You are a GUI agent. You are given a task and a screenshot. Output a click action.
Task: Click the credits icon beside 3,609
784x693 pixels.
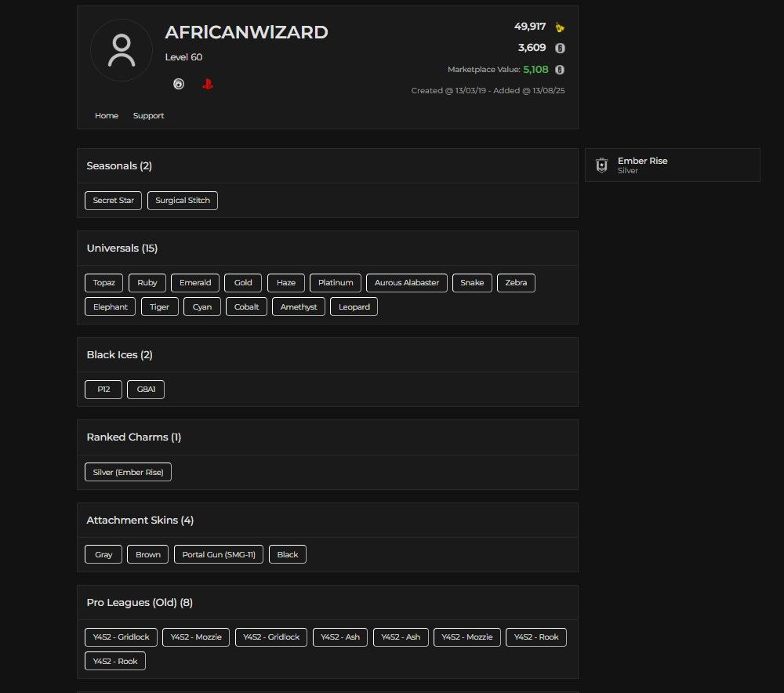560,48
